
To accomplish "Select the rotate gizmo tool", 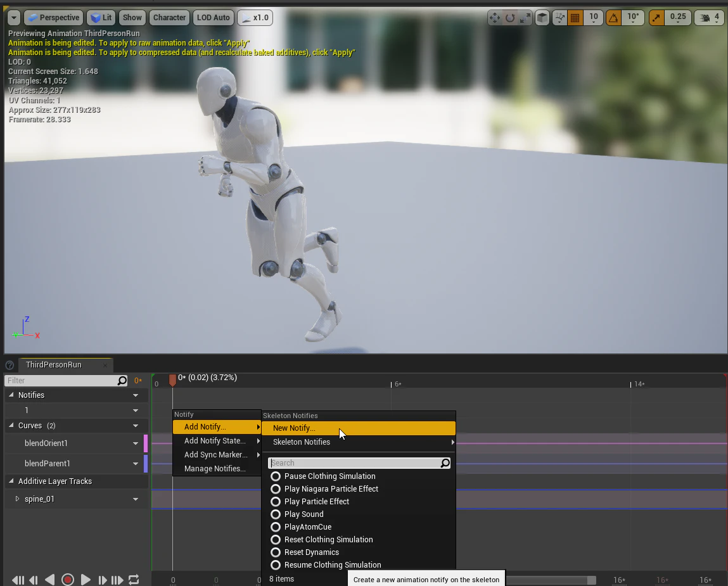I will (x=510, y=18).
